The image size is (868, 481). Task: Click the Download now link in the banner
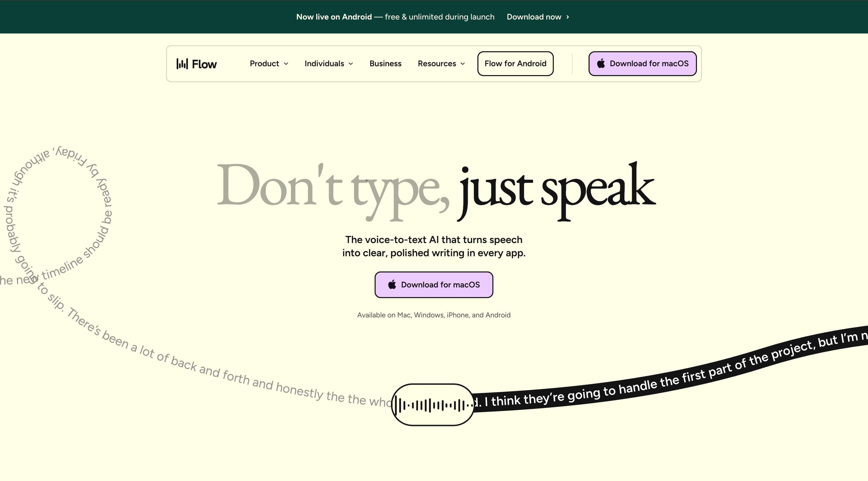[x=534, y=17]
